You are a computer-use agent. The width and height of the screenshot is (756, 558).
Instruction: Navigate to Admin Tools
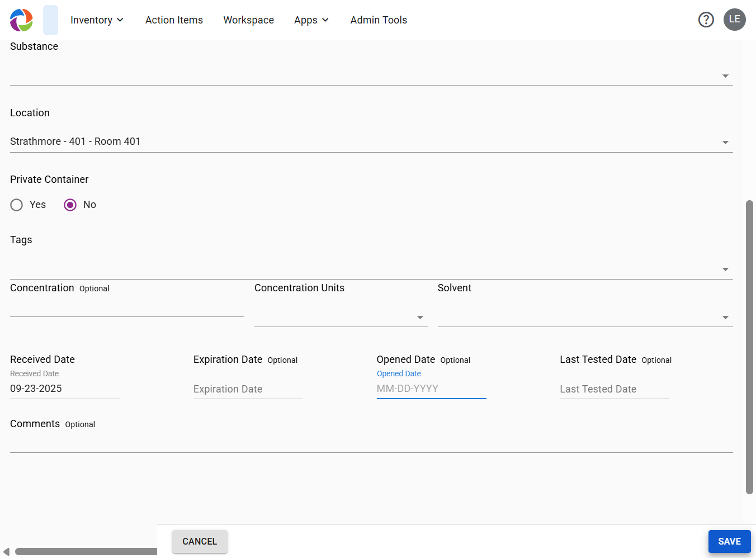379,20
